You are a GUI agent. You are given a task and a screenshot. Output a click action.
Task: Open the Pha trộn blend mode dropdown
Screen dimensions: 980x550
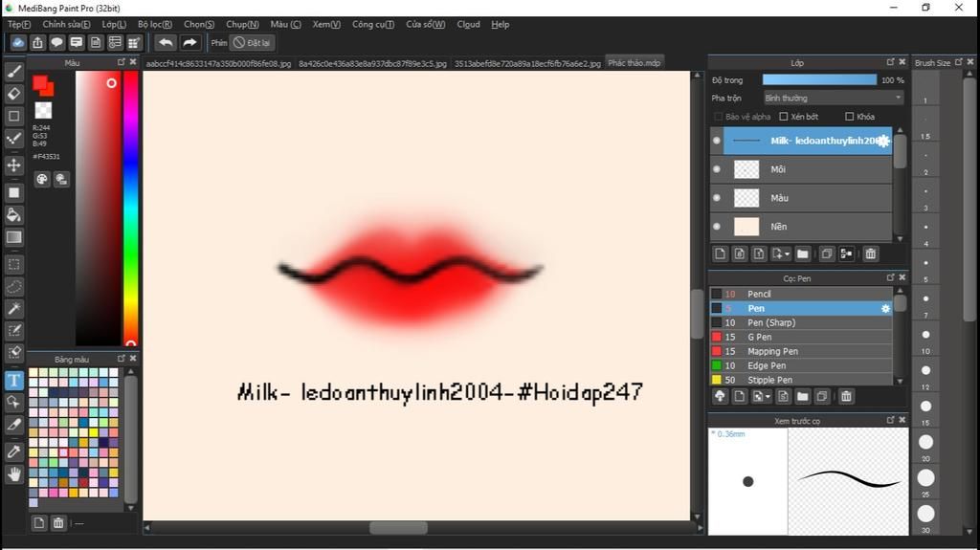(832, 98)
